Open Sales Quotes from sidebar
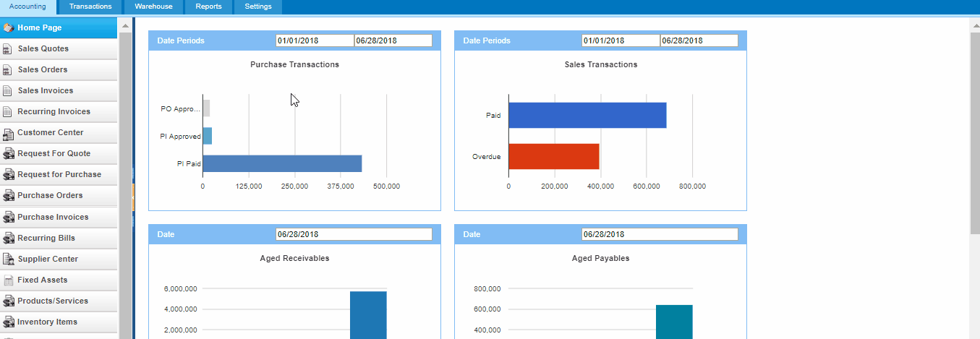This screenshot has width=980, height=339. (x=59, y=48)
